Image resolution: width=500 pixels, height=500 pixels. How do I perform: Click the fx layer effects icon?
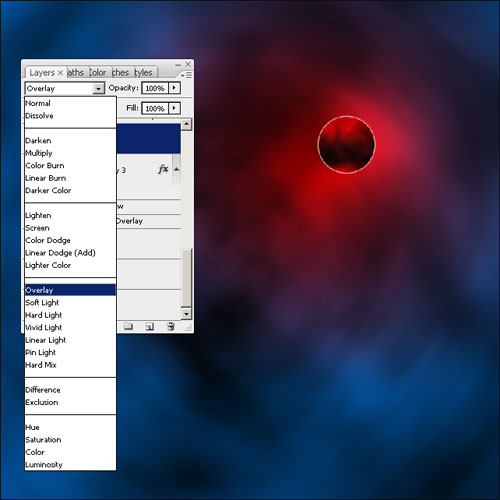pos(163,169)
